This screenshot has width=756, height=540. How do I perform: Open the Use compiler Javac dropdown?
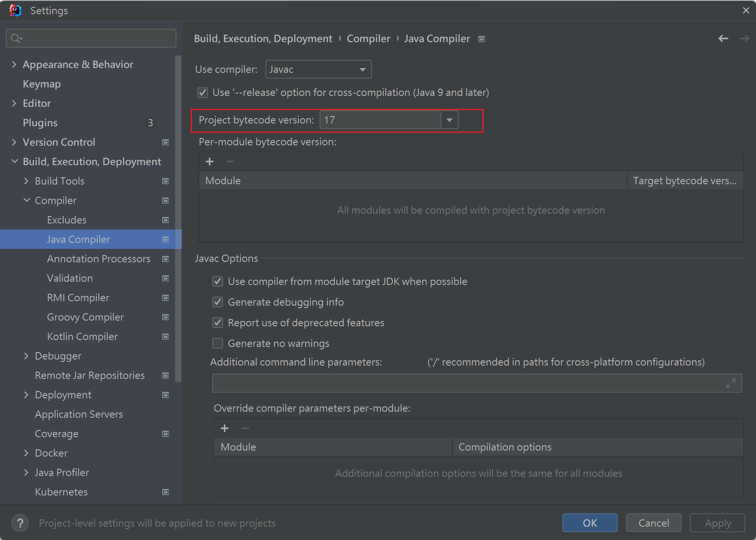click(x=319, y=69)
